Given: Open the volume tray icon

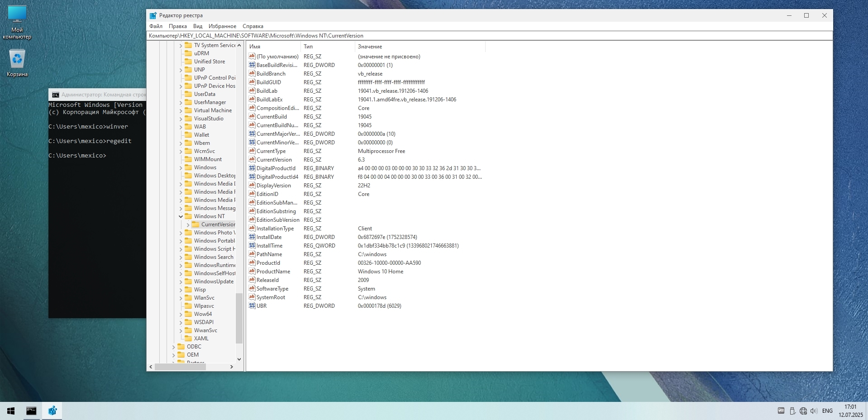Looking at the screenshot, I should [x=814, y=411].
